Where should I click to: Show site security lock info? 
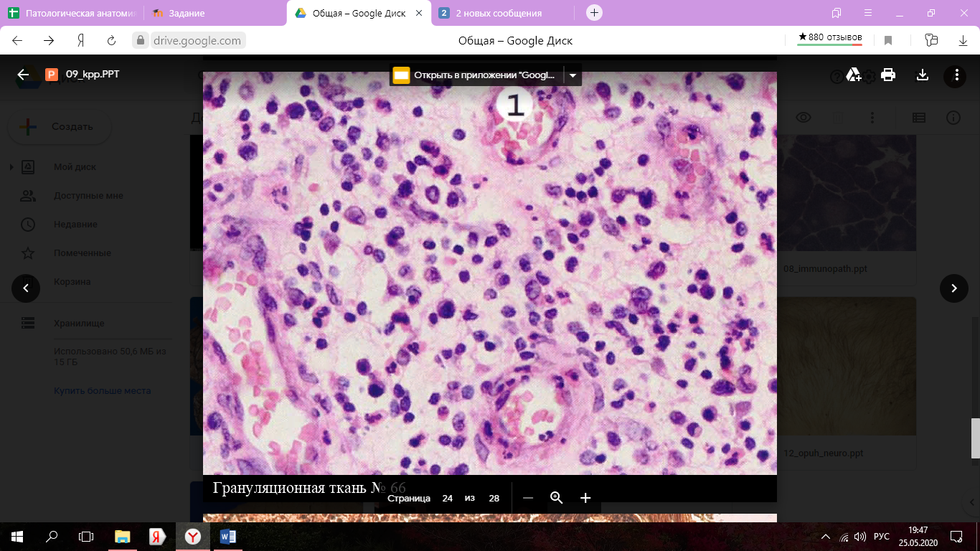coord(141,41)
